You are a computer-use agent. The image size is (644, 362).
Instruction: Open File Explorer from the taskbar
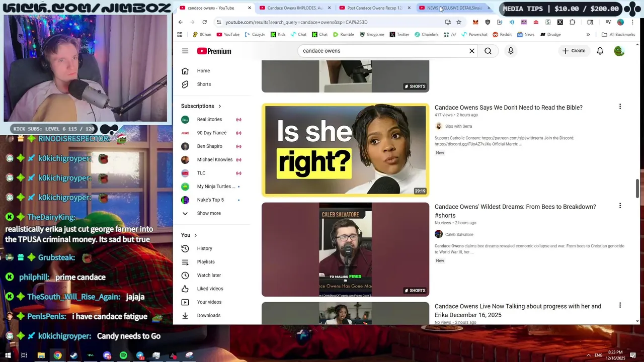click(x=41, y=355)
